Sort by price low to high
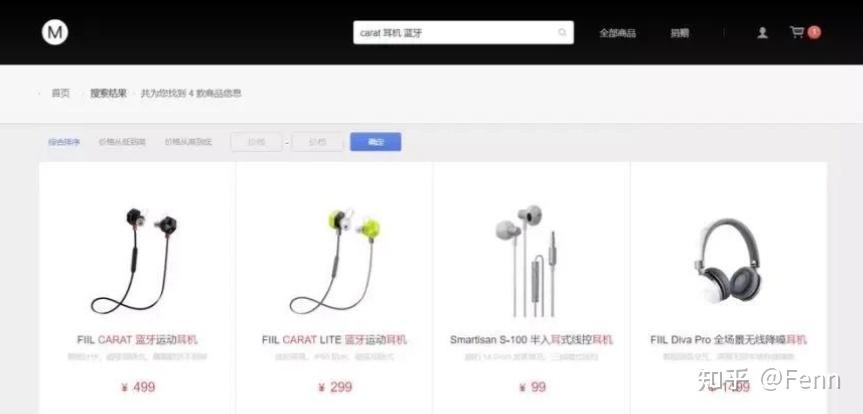The height and width of the screenshot is (414, 863). click(x=122, y=142)
